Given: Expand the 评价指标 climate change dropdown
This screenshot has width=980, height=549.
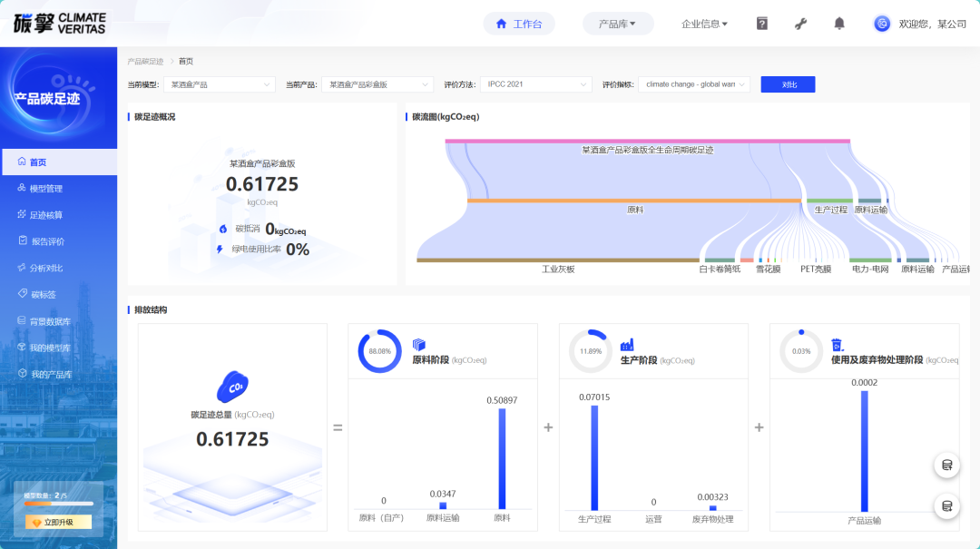Looking at the screenshot, I should pos(694,84).
